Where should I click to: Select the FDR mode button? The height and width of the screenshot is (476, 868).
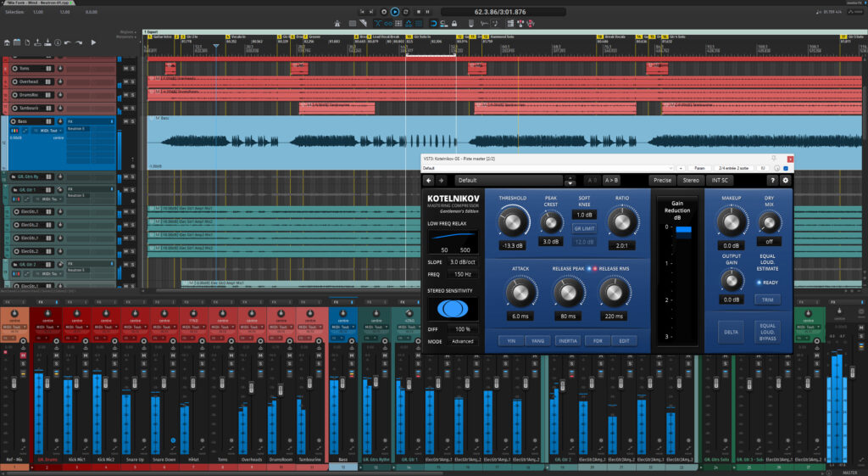[x=598, y=341]
